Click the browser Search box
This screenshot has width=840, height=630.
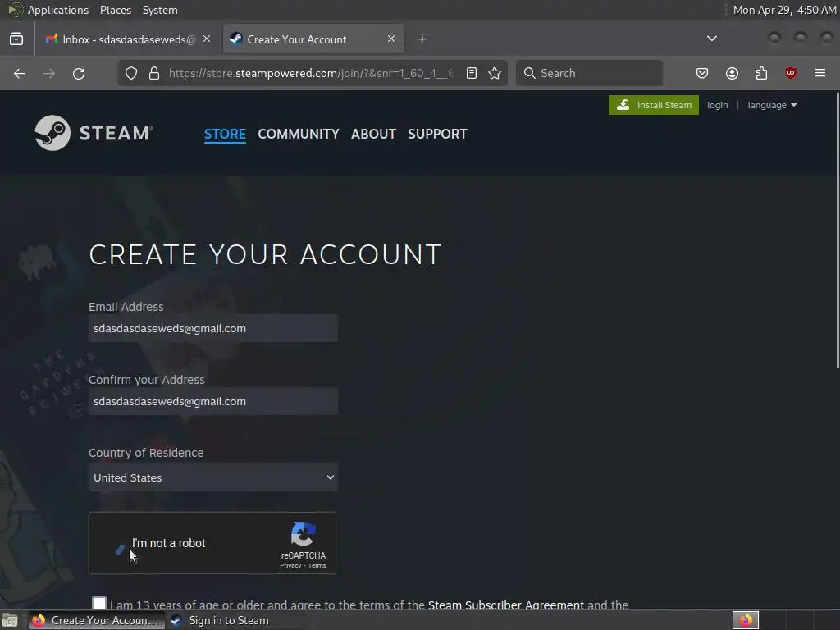pos(589,73)
